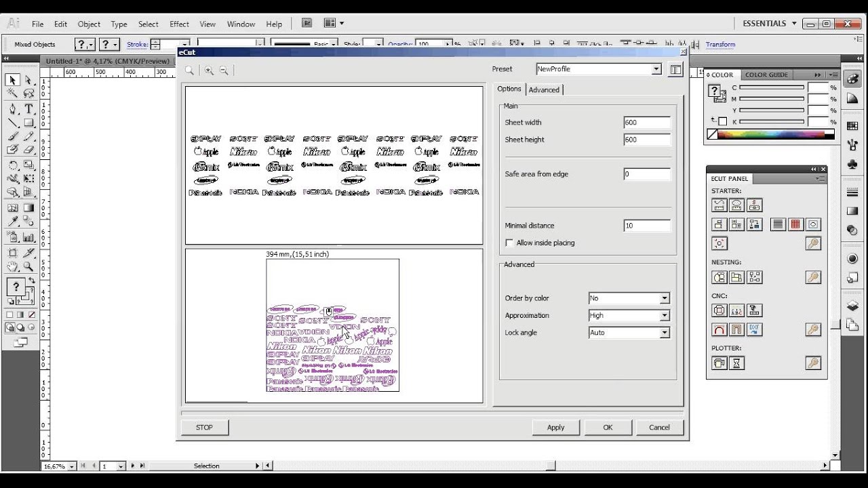Open the Edit menu
This screenshot has width=868, height=488.
point(61,24)
